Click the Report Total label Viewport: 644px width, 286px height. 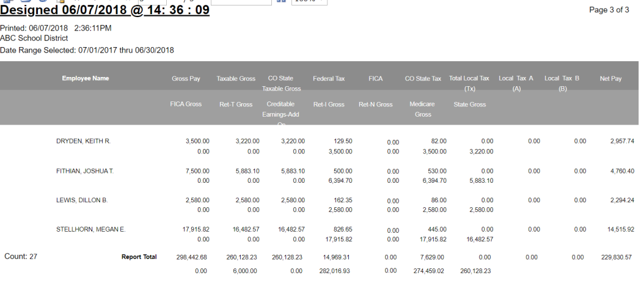(x=139, y=257)
